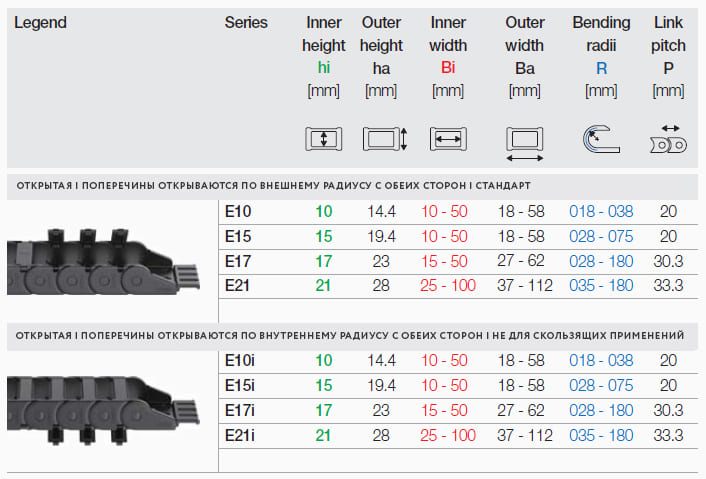Image resolution: width=706 pixels, height=479 pixels.
Task: Open the E17 series entry
Action: (x=238, y=261)
